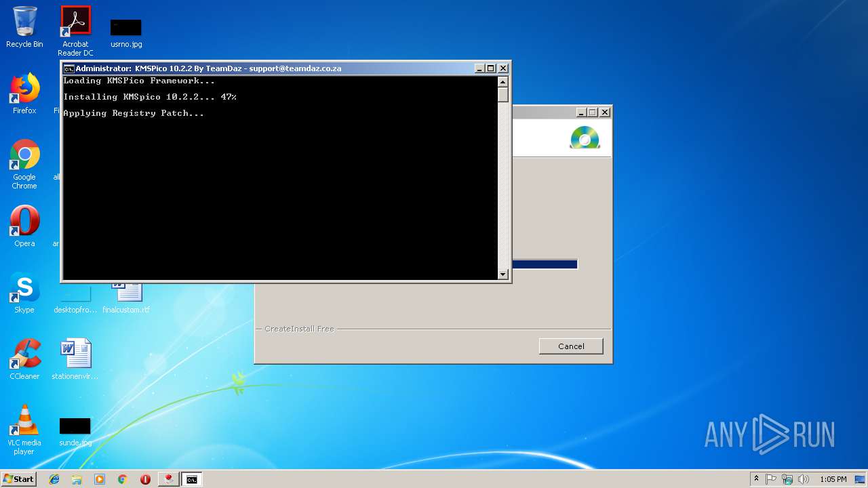This screenshot has height=488, width=868.
Task: Click the 'Applying Registry Patch...' console line
Action: click(134, 113)
